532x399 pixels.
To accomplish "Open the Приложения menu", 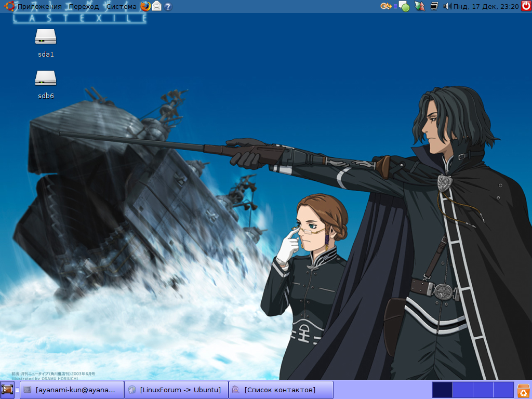I will (39, 6).
